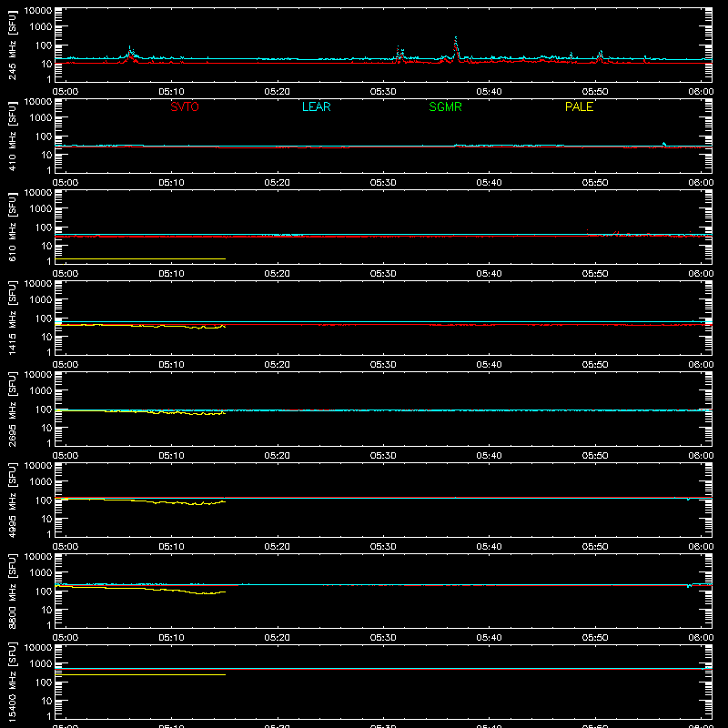Click 05:40 tick under the 245 MHz panel
The image size is (728, 728).
[489, 92]
